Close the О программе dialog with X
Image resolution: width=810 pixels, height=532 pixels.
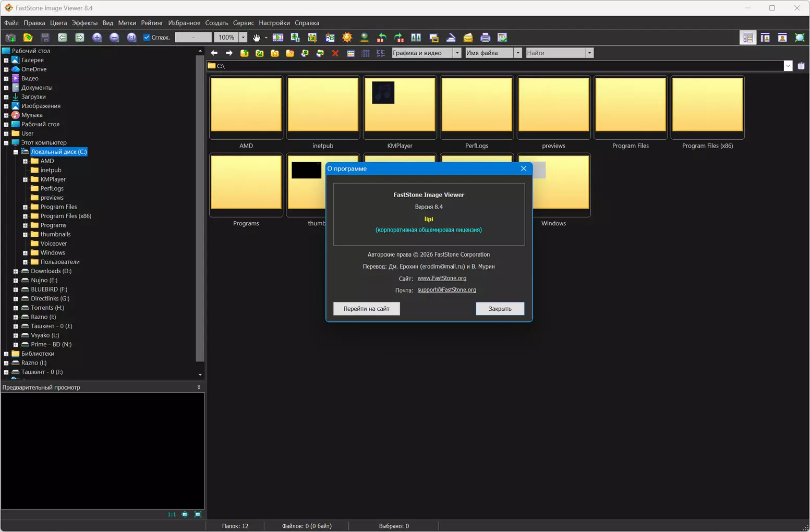click(524, 168)
